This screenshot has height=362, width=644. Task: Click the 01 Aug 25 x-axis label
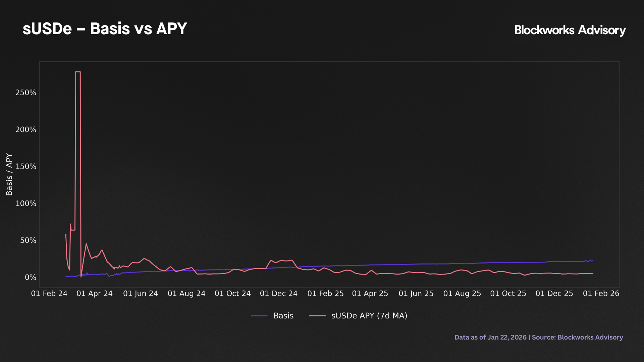[x=462, y=293]
